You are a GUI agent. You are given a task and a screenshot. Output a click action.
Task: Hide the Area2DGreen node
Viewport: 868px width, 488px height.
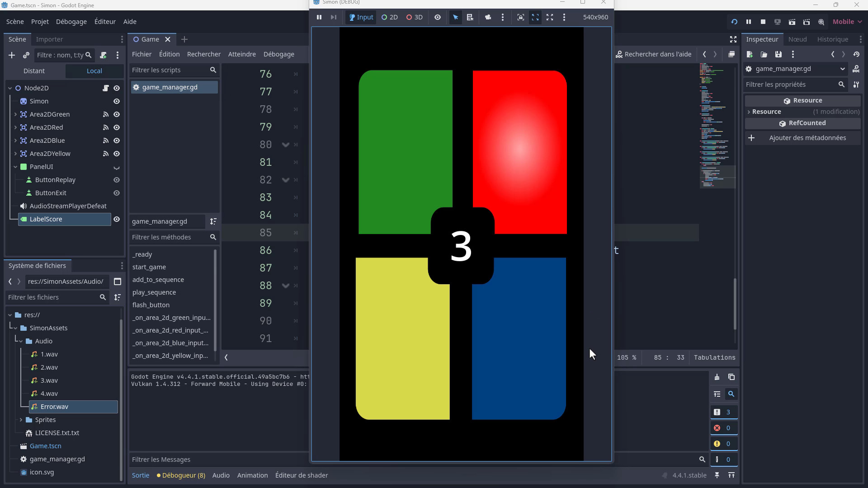[x=117, y=114]
